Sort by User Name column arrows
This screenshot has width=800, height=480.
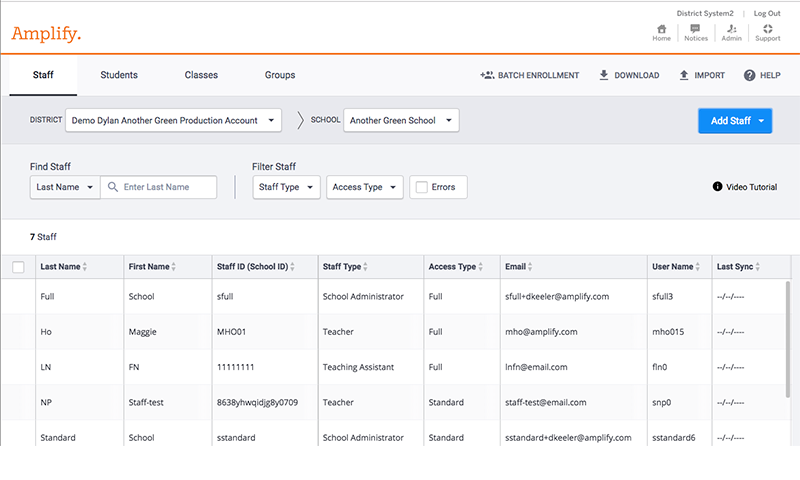[x=697, y=267]
